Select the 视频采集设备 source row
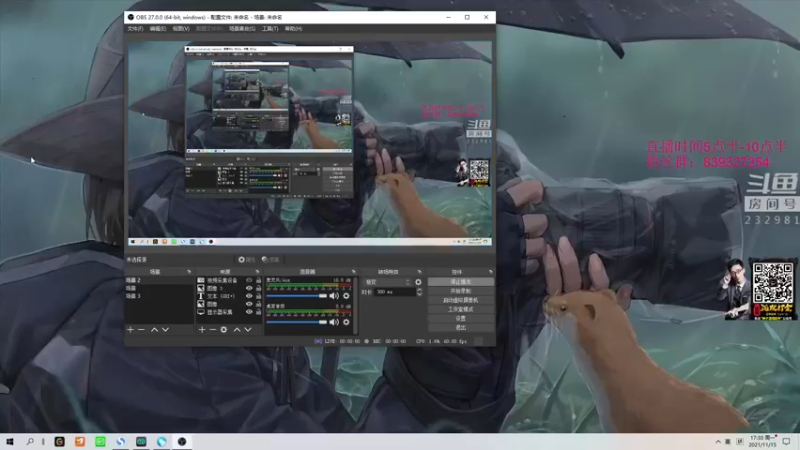The width and height of the screenshot is (800, 450). pos(229,280)
